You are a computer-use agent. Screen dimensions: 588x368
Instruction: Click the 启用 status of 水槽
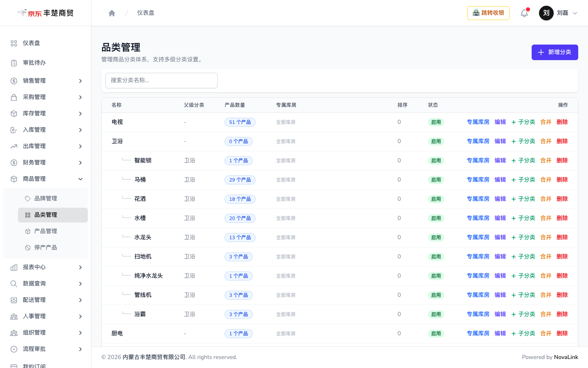pyautogui.click(x=436, y=218)
